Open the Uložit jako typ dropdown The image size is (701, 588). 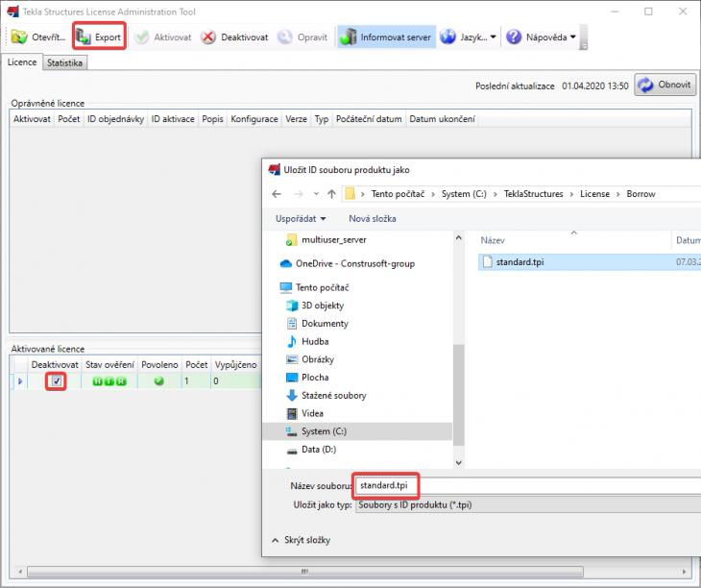[527, 505]
